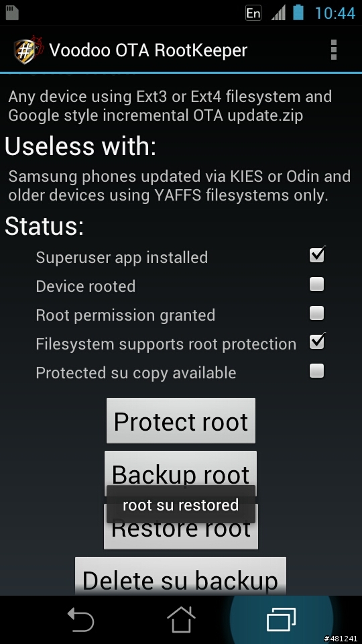Screen dimensions: 362x644
Task: Tap the En keyboard language indicator
Action: pos(253,13)
